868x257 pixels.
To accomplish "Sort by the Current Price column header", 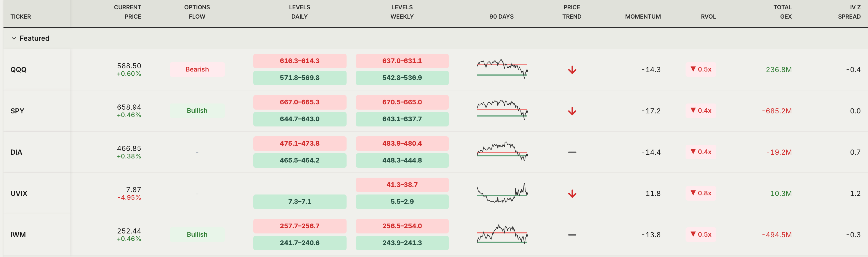I will (x=127, y=12).
